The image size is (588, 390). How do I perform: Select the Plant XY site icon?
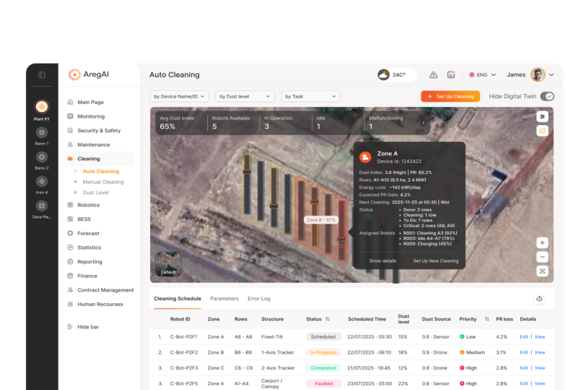point(41,107)
